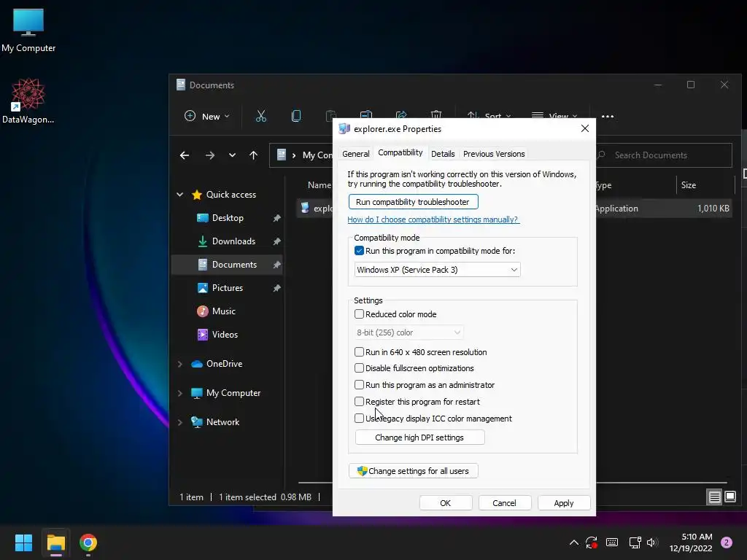Open the Windows XP compatibility mode dropdown
This screenshot has width=747, height=560.
click(x=438, y=270)
